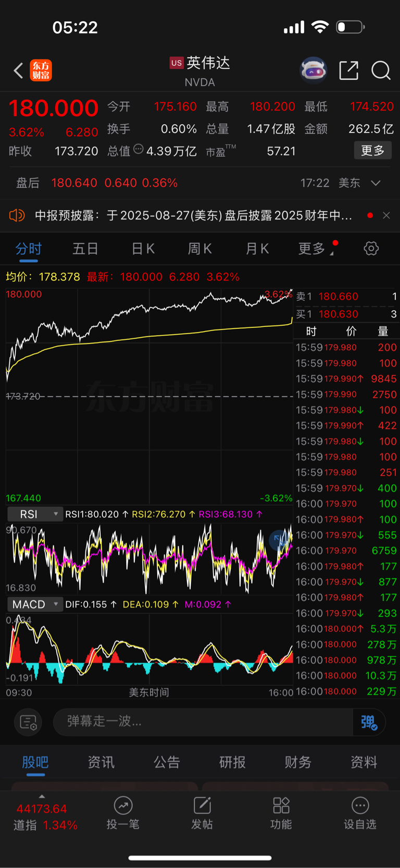Tap the RSI1:80.020 value

tap(92, 514)
